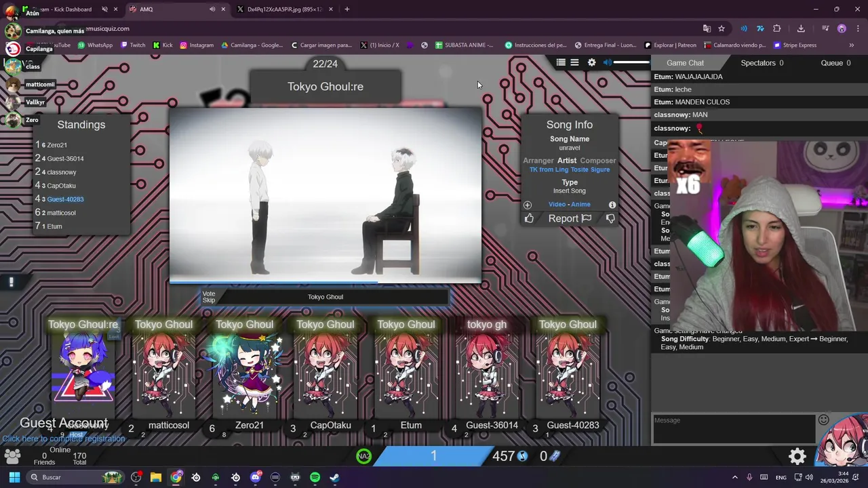Open Discord from taskbar
868x488 pixels.
[x=256, y=477]
